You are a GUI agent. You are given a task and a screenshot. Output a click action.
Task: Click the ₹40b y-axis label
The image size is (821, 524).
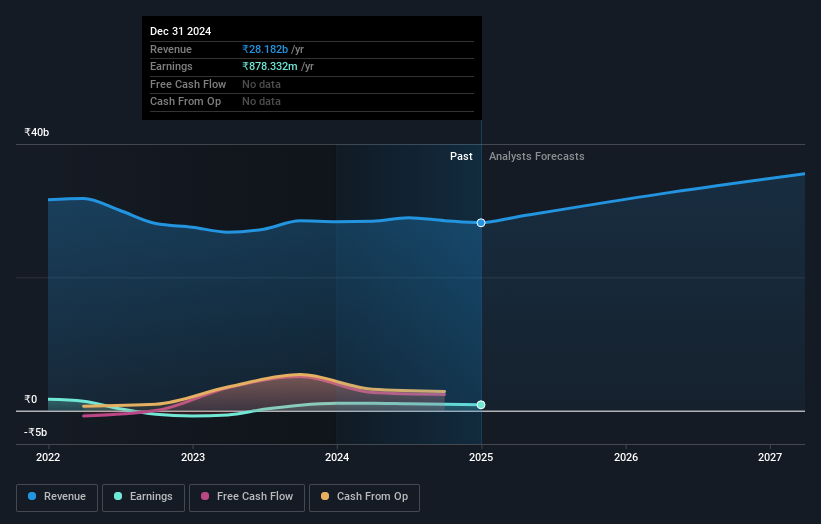(37, 132)
